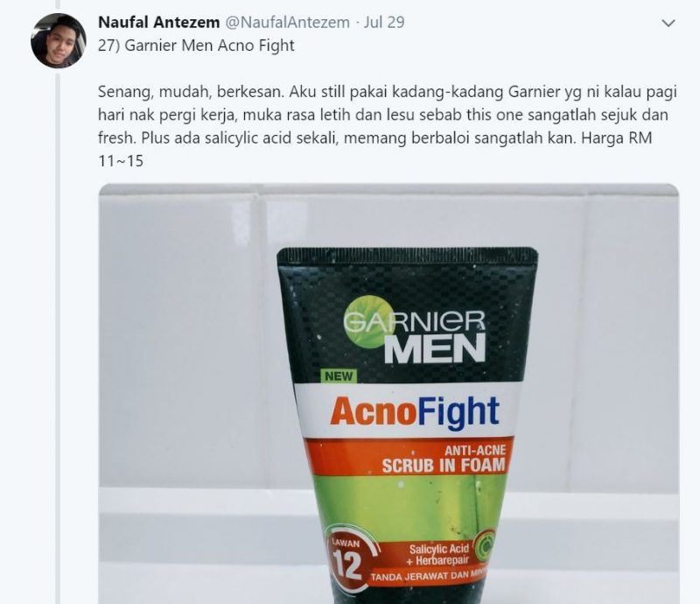
Task: Click the black ribbed top of tube
Action: (x=407, y=256)
